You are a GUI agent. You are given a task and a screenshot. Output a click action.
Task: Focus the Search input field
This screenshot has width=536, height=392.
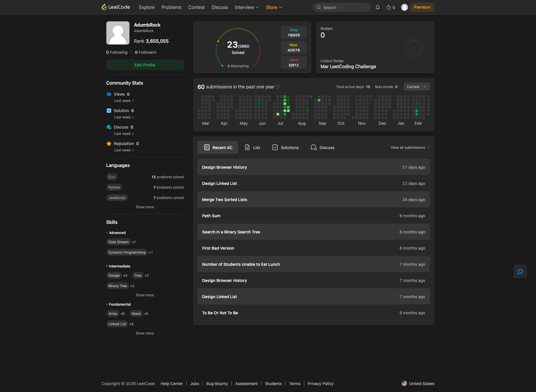point(342,7)
